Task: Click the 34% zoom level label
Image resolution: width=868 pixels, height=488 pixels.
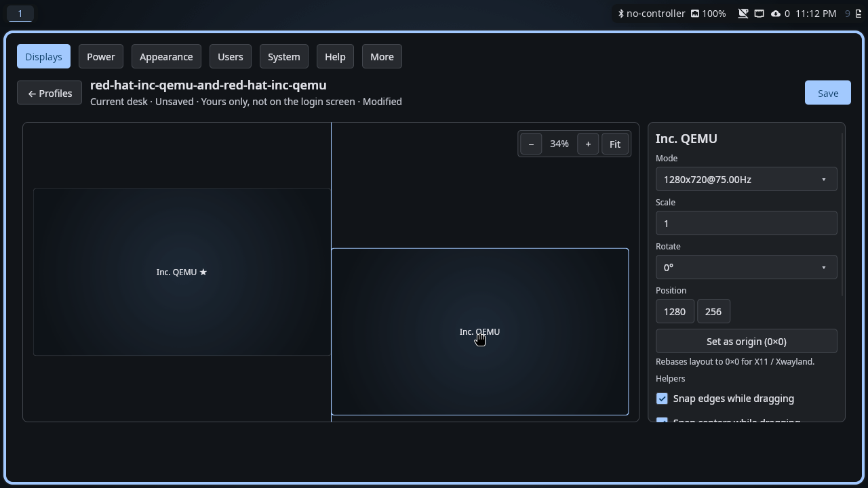Action: 559,144
